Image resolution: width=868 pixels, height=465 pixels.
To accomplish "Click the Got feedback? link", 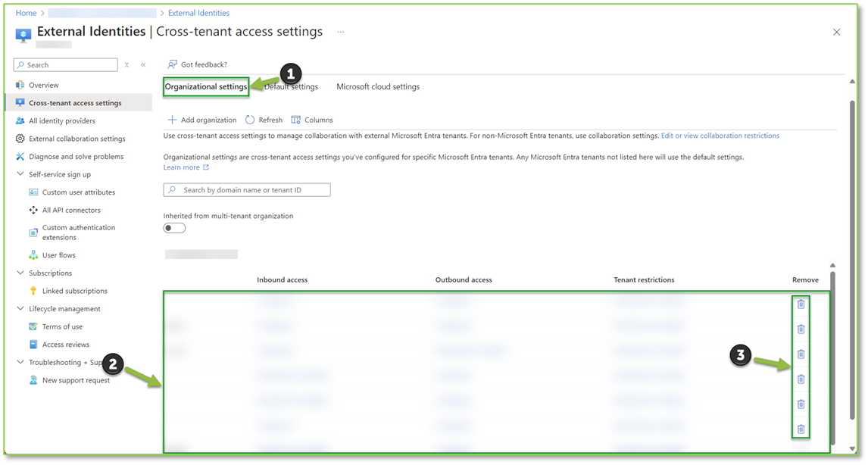I will pyautogui.click(x=197, y=64).
